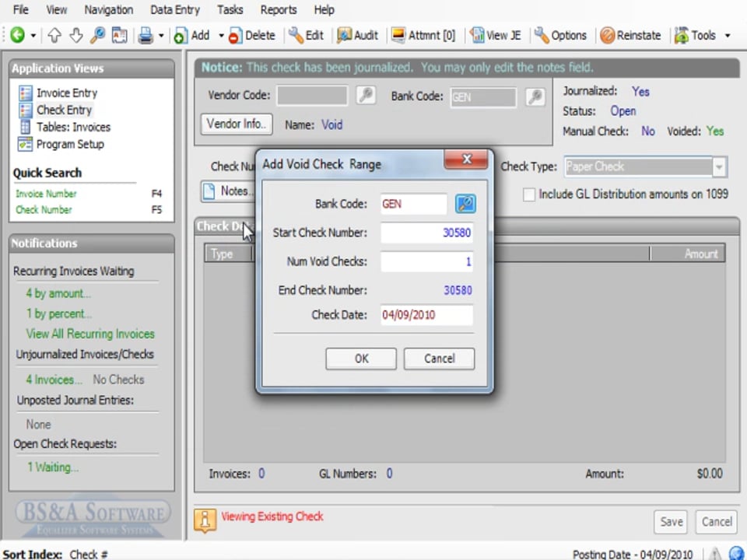747x560 pixels.
Task: Click the Vendor Info.. button
Action: (x=237, y=124)
